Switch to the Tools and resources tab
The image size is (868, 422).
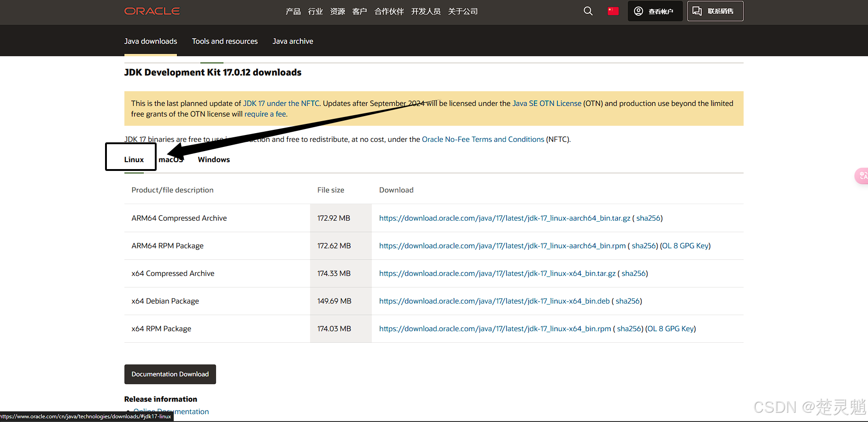pos(225,41)
